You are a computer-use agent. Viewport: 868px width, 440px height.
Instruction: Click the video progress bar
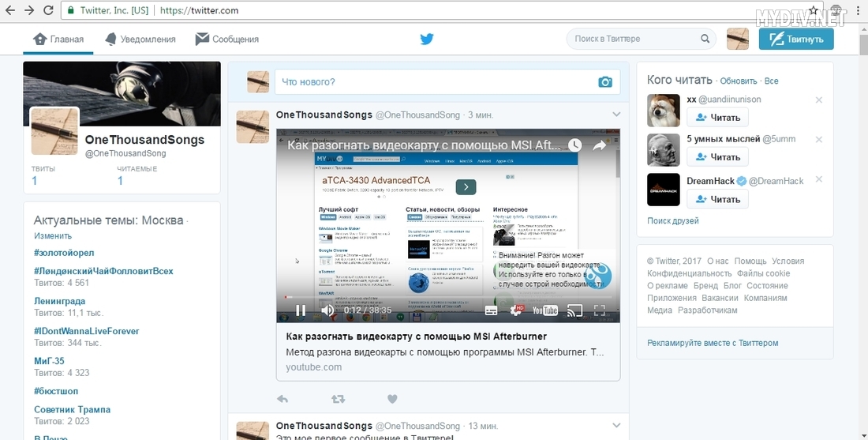pyautogui.click(x=448, y=298)
